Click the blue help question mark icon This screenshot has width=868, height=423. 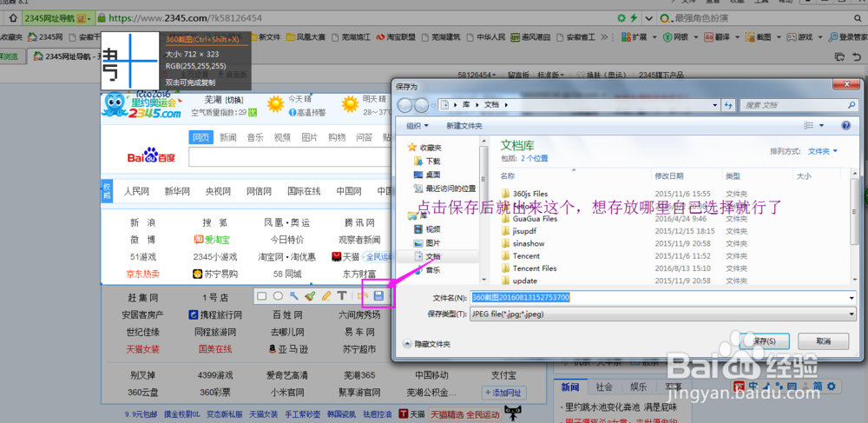coord(845,126)
